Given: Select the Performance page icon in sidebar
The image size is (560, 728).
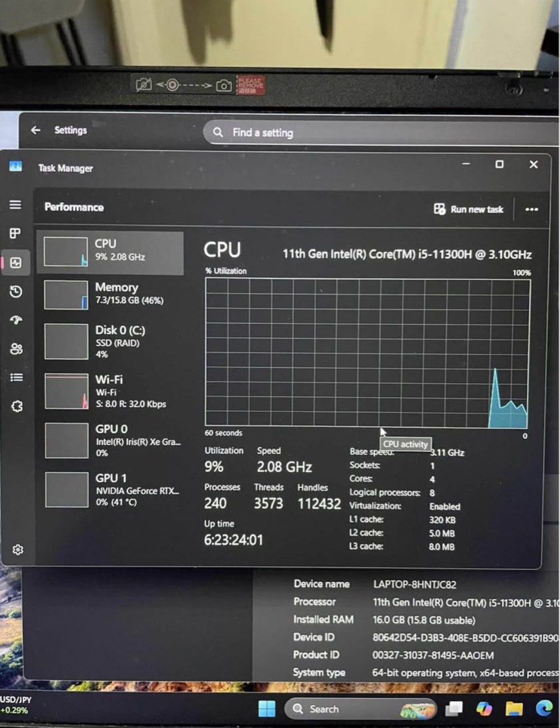Looking at the screenshot, I should [15, 263].
